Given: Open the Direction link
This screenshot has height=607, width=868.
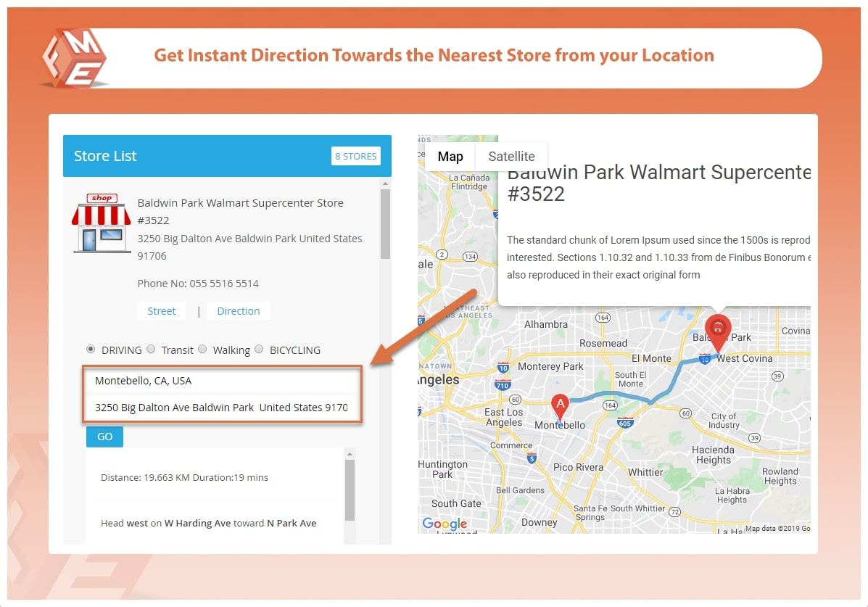Looking at the screenshot, I should click(238, 311).
